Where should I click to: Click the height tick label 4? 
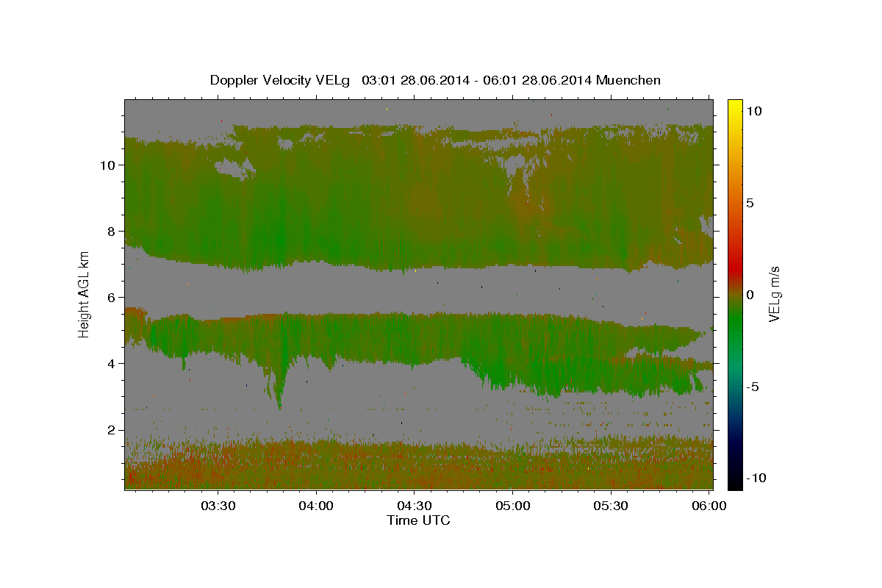tap(113, 363)
